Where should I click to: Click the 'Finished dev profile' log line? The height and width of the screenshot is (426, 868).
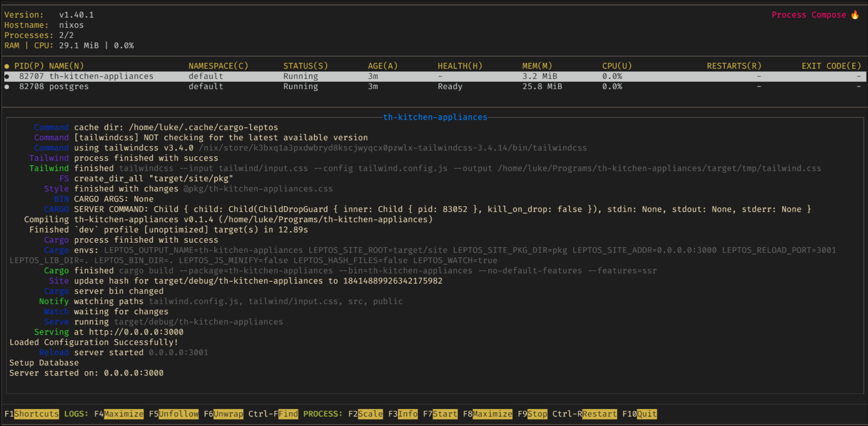pyautogui.click(x=168, y=230)
